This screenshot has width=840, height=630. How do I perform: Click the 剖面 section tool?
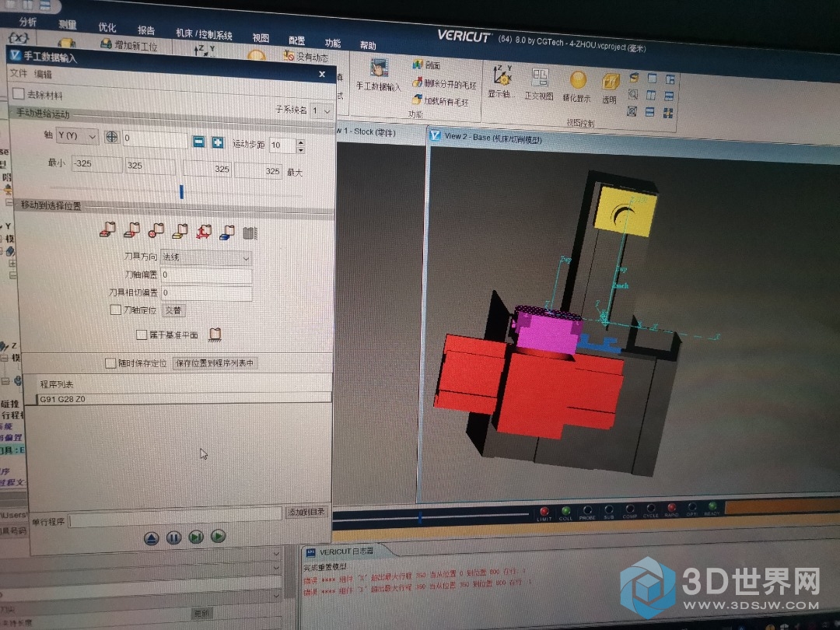click(x=426, y=65)
